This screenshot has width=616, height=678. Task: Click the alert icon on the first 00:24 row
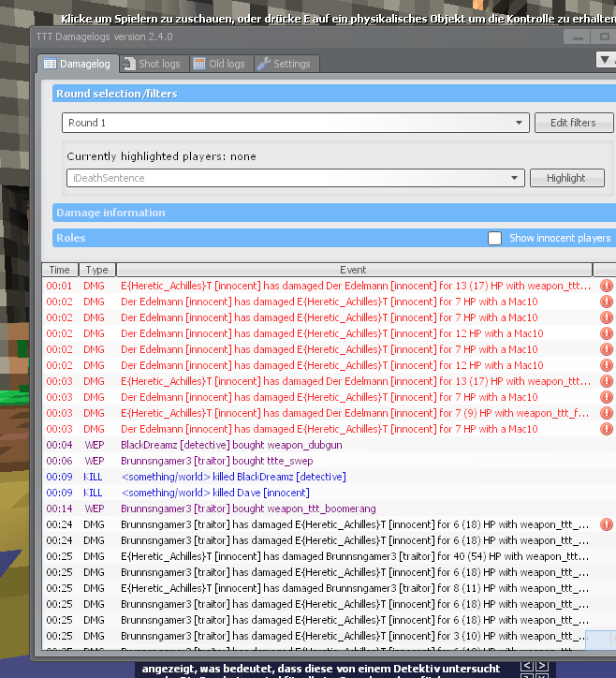tap(606, 524)
